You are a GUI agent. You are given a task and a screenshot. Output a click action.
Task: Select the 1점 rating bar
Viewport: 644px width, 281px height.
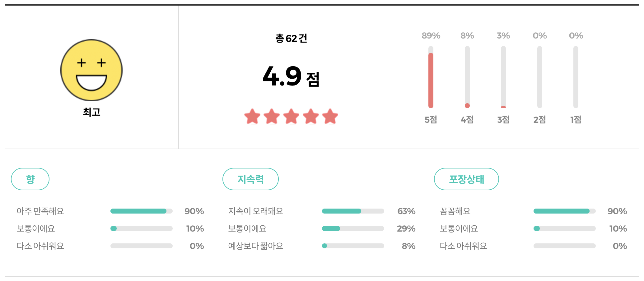point(575,78)
